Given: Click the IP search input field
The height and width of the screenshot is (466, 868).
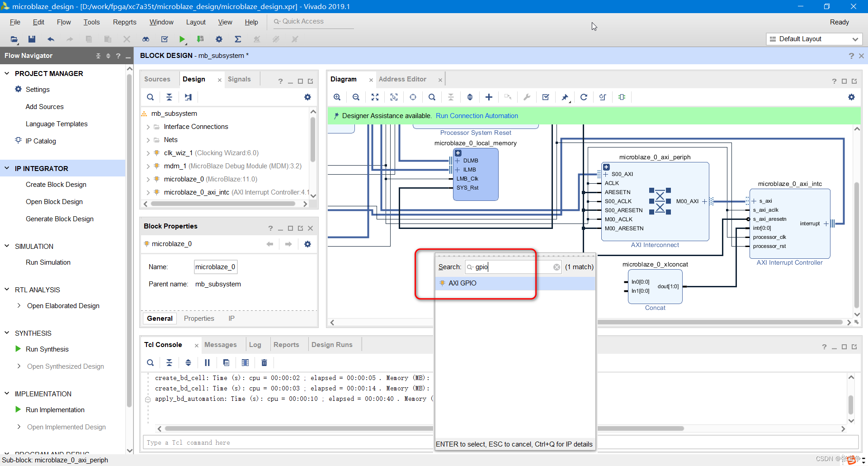Looking at the screenshot, I should pyautogui.click(x=513, y=267).
